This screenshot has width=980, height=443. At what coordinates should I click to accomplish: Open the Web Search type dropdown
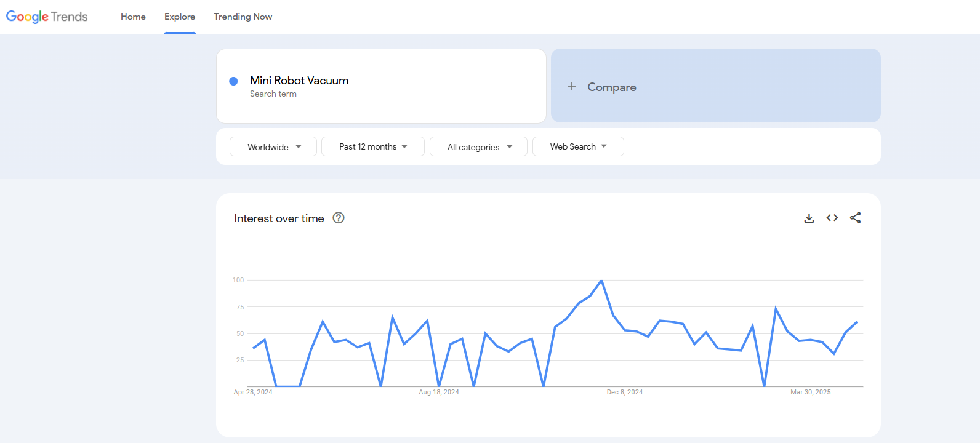[x=578, y=146]
